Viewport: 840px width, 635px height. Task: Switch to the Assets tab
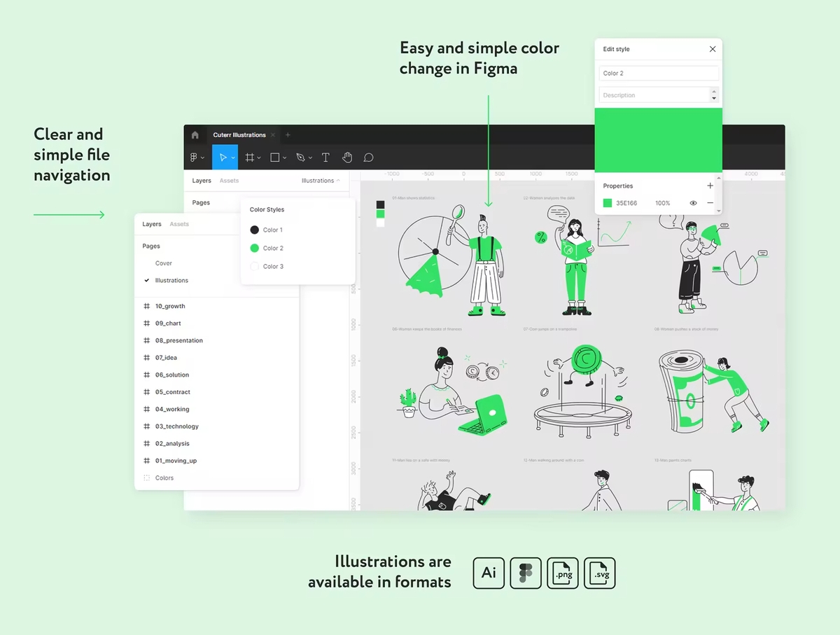[x=179, y=224]
